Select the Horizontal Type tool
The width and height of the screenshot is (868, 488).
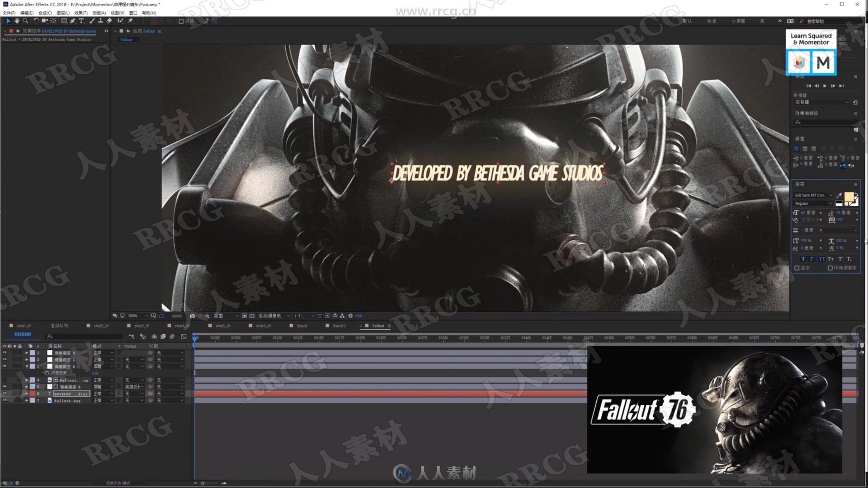tap(81, 21)
